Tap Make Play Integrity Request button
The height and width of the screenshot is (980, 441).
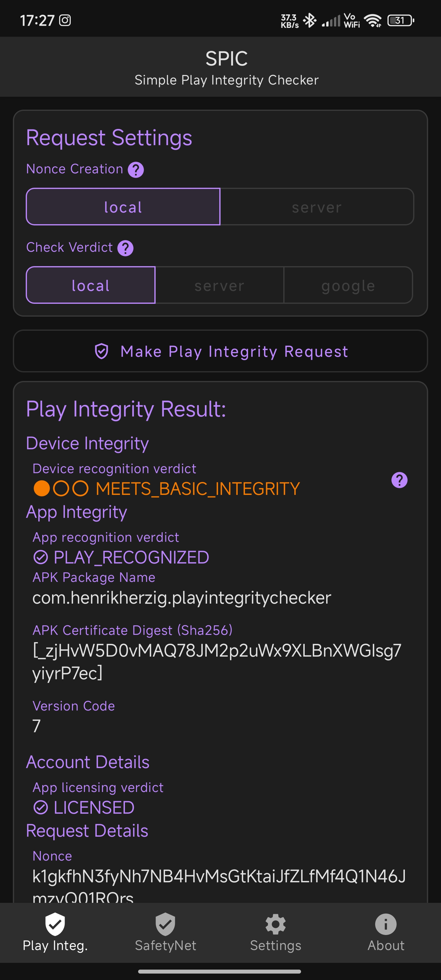coord(220,351)
